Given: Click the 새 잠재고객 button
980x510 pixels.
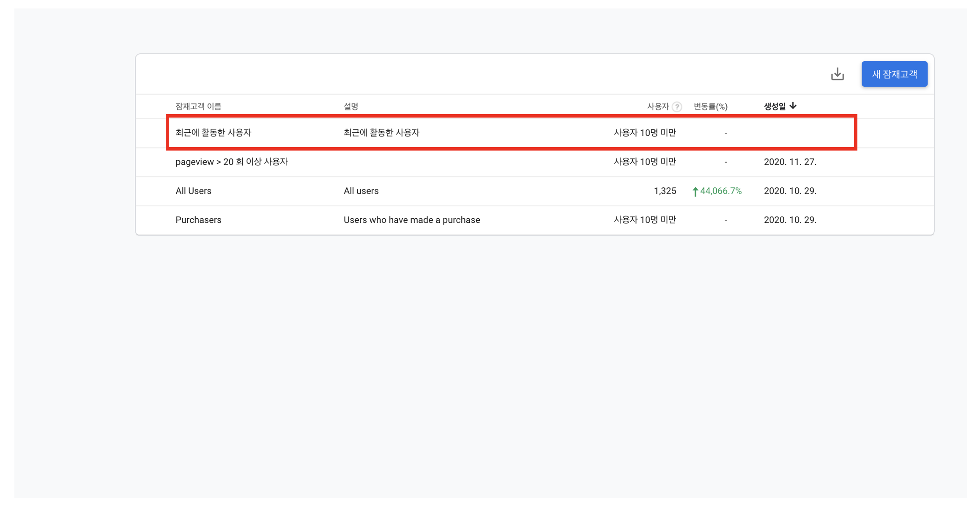Looking at the screenshot, I should 894,74.
